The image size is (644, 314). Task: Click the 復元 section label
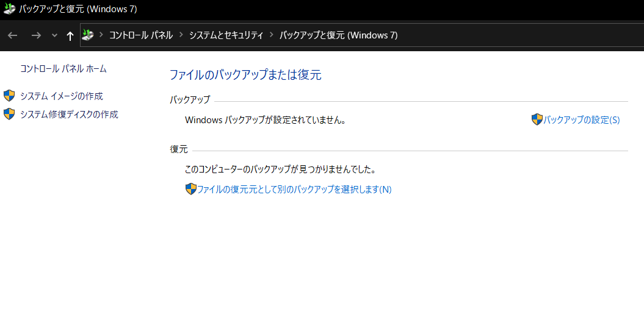[x=179, y=149]
